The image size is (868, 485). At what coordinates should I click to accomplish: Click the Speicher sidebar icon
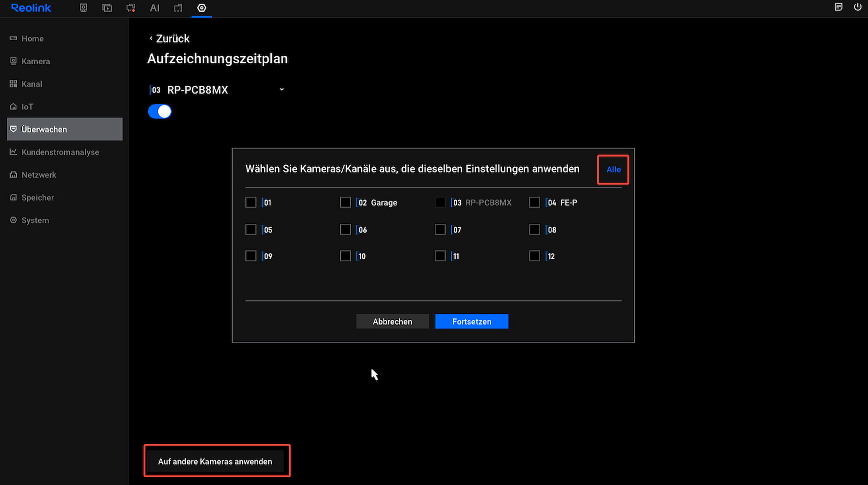pos(13,197)
